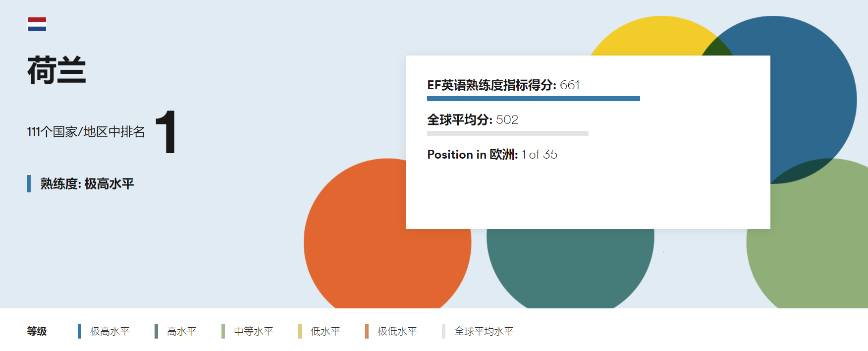
Task: Click the Position in 欧洲 text
Action: tap(492, 155)
